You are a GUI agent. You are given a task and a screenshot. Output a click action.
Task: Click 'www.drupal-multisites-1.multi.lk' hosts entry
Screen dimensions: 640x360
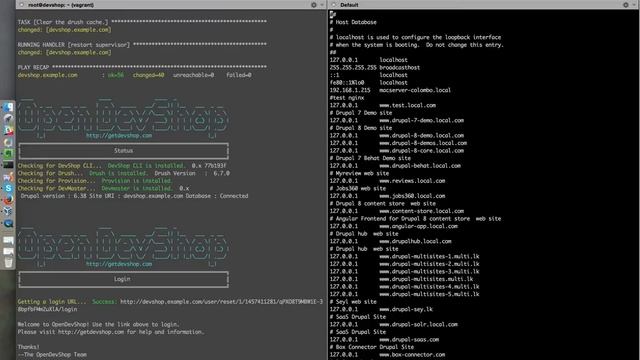point(429,256)
